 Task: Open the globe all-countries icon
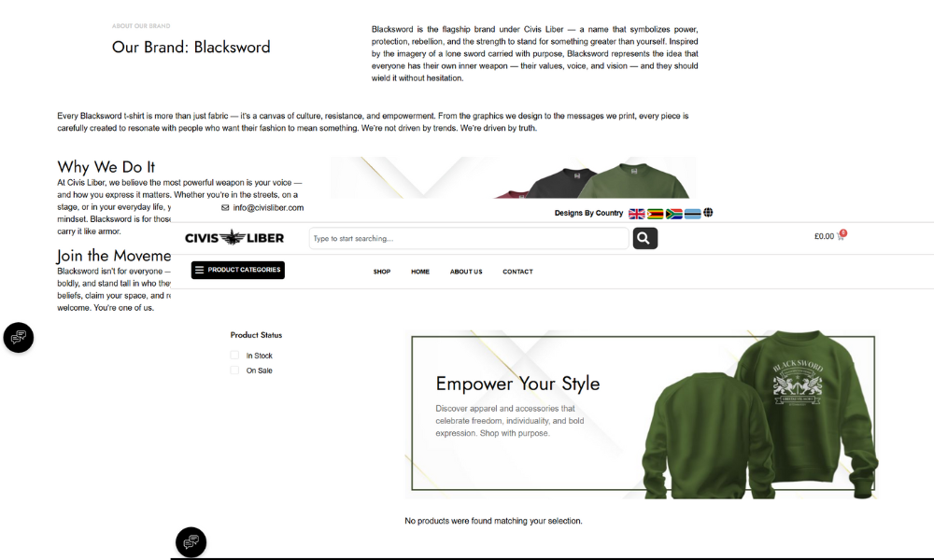coord(708,213)
